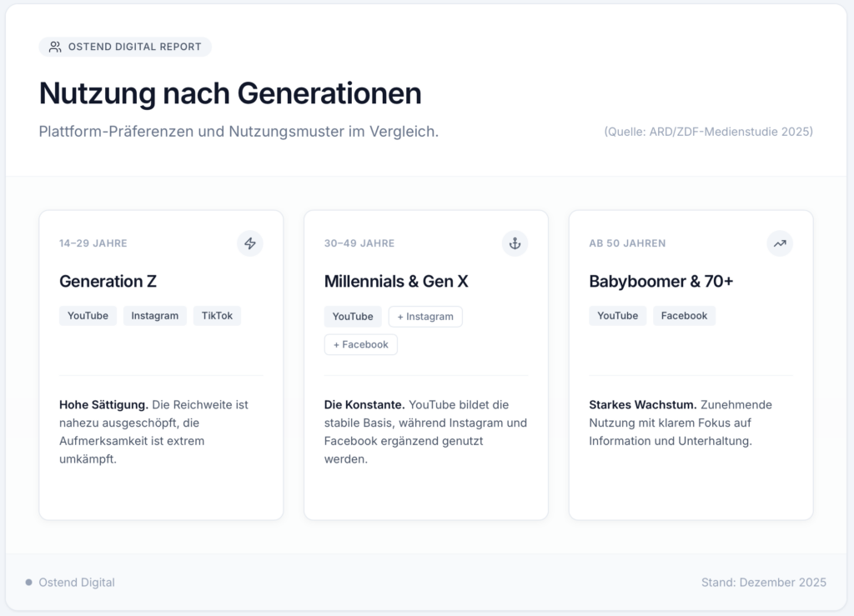Image resolution: width=854 pixels, height=616 pixels.
Task: Select the TikTok chip under Generation Z
Action: coord(217,315)
